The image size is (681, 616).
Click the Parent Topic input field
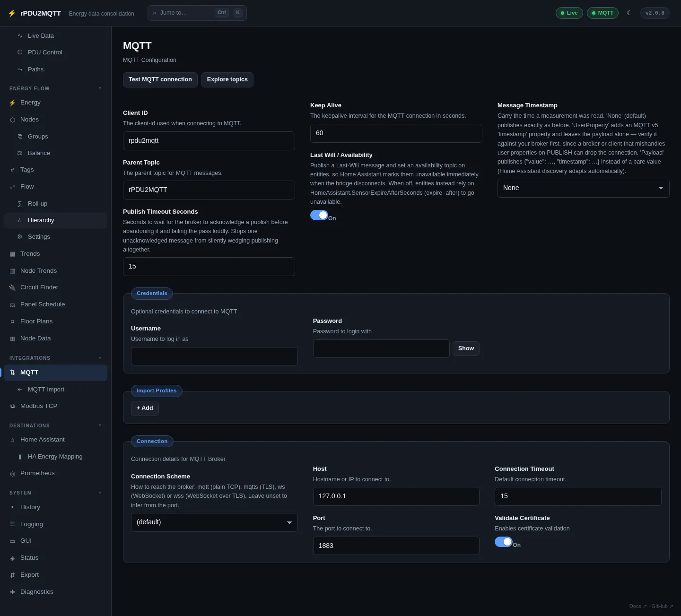209,190
